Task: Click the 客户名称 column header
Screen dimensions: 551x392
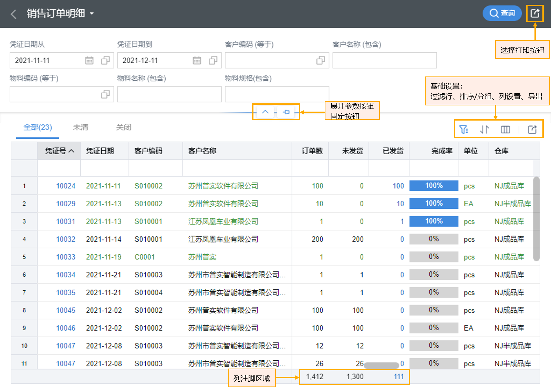Action: point(237,151)
